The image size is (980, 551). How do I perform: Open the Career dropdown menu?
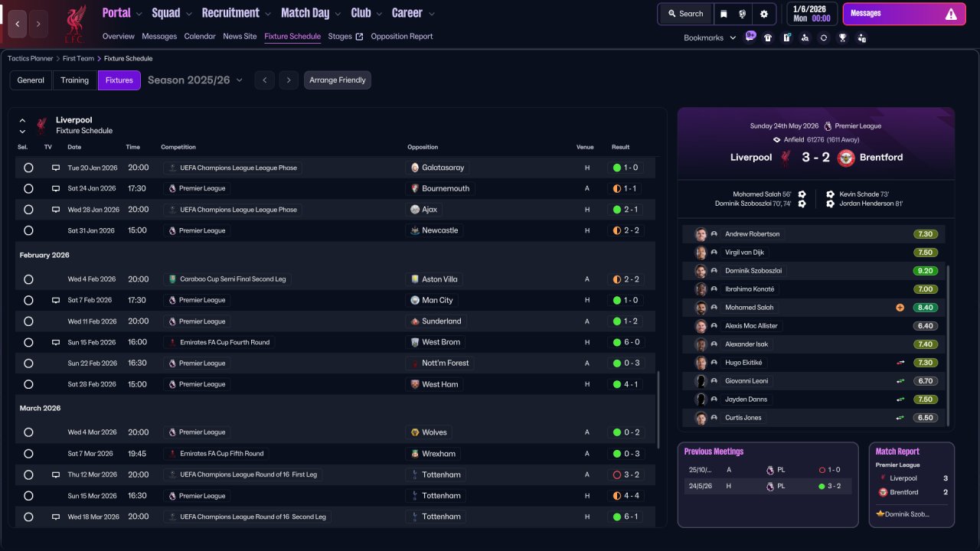click(x=413, y=13)
